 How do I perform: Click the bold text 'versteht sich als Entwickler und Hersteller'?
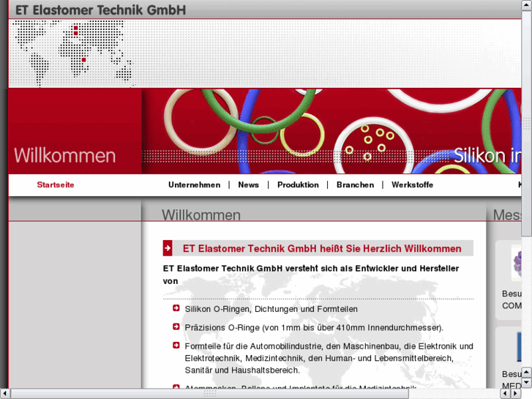point(372,268)
